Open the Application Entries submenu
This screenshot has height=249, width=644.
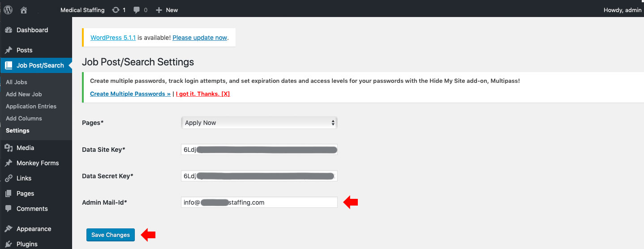tap(31, 106)
